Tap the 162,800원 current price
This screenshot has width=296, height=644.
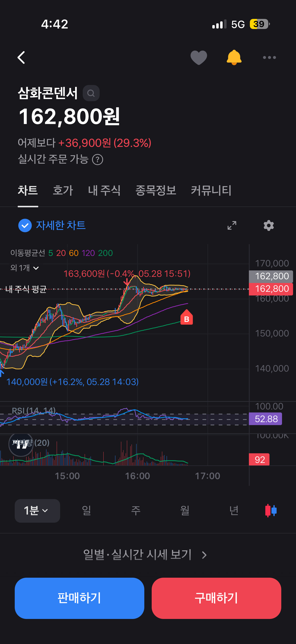pyautogui.click(x=69, y=117)
